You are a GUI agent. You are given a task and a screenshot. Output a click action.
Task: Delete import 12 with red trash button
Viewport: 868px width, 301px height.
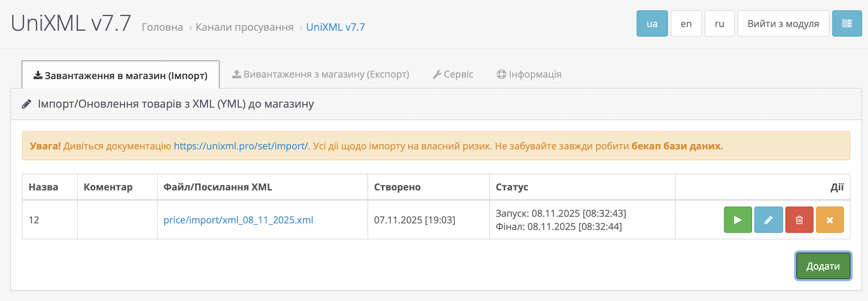point(799,220)
